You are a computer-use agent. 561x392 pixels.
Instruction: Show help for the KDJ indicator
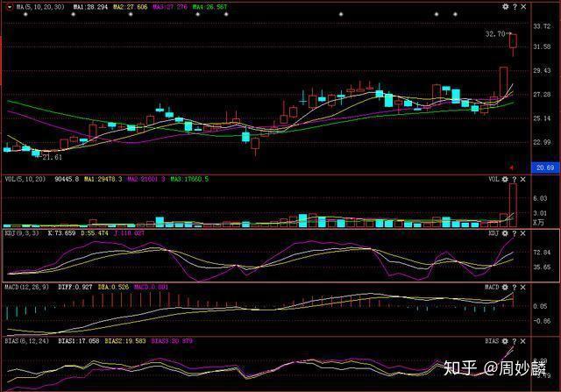tap(515, 233)
